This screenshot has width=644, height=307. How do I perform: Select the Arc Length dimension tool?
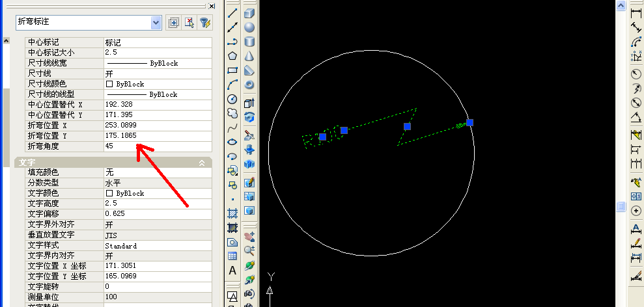(x=636, y=42)
